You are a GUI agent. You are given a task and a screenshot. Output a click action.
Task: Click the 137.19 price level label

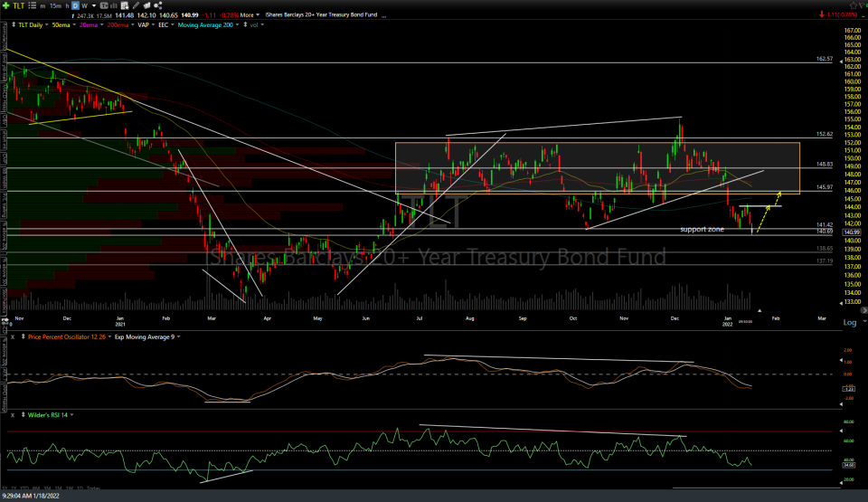point(825,261)
